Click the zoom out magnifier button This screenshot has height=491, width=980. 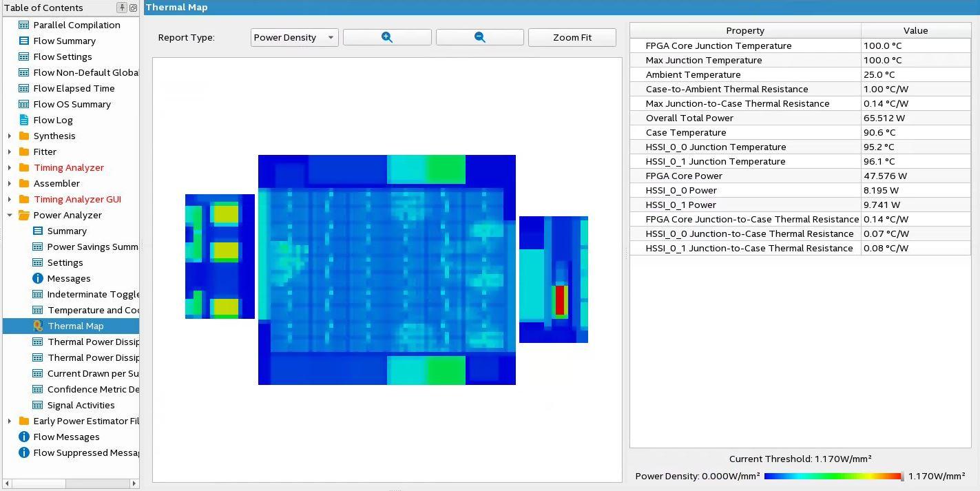click(479, 37)
